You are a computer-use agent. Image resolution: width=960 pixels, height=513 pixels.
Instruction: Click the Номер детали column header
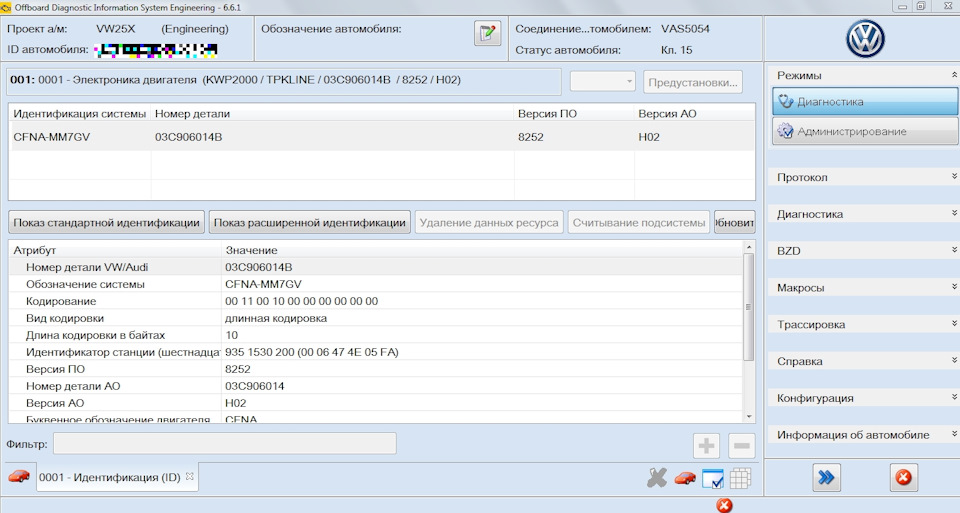pos(332,114)
